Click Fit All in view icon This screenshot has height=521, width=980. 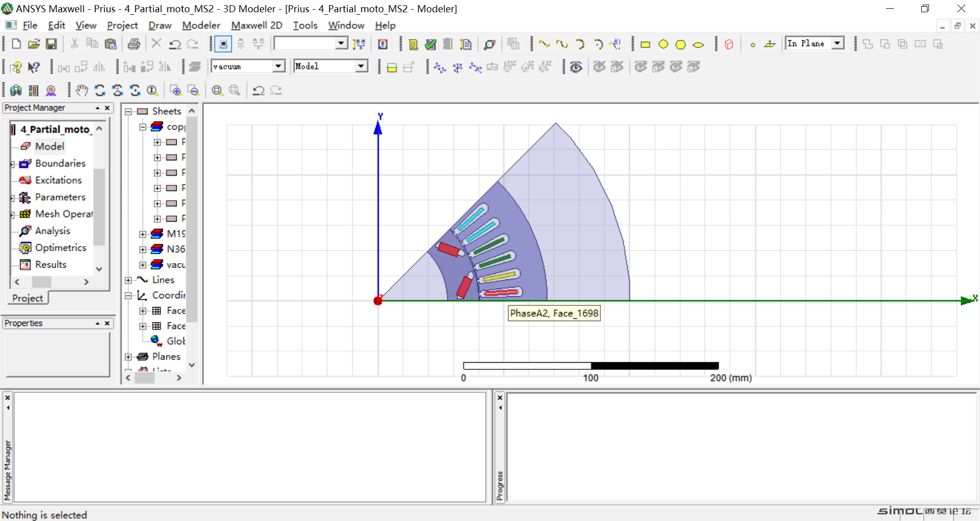tap(217, 90)
